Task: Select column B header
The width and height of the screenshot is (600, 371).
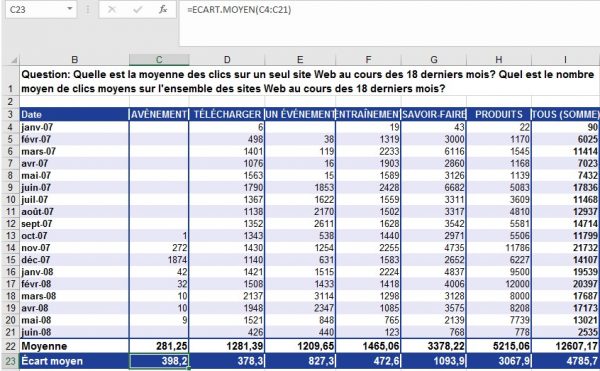Action: [x=75, y=60]
